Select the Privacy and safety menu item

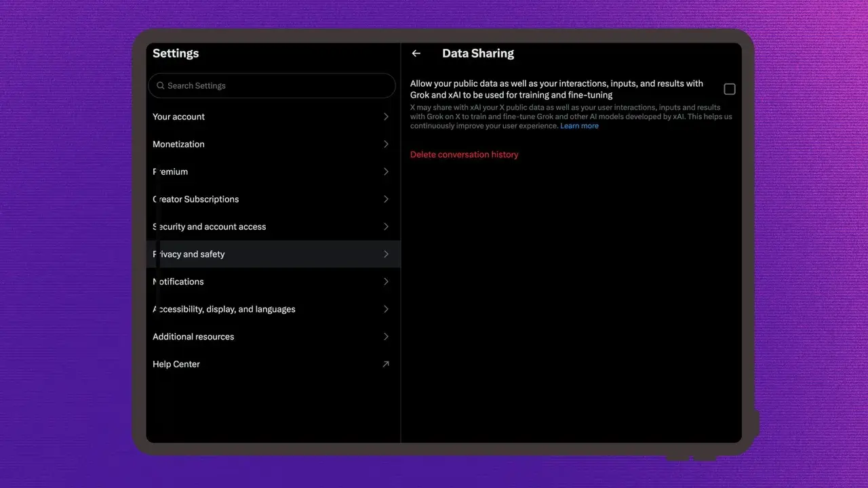189,254
